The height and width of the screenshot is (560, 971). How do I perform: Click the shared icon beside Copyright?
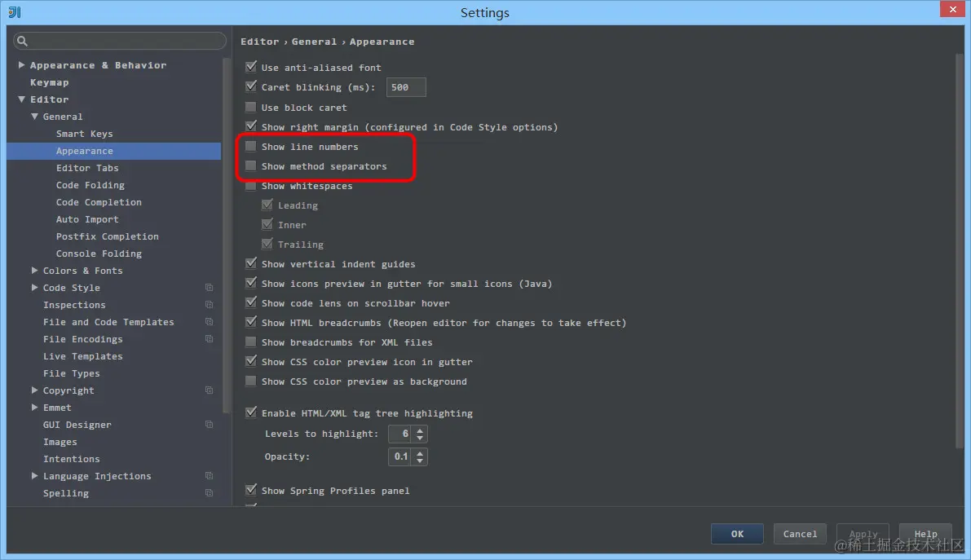pyautogui.click(x=209, y=390)
